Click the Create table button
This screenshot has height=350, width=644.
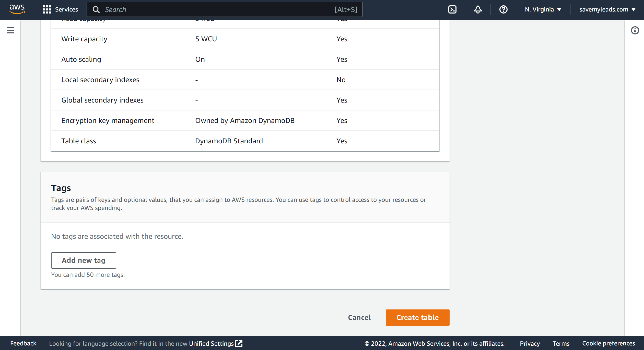tap(417, 317)
